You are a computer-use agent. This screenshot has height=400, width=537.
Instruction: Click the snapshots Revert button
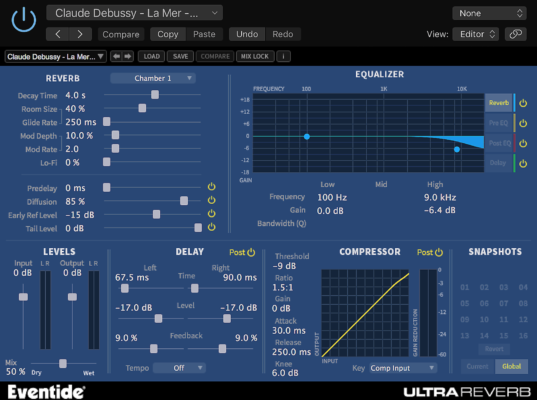[x=494, y=349]
